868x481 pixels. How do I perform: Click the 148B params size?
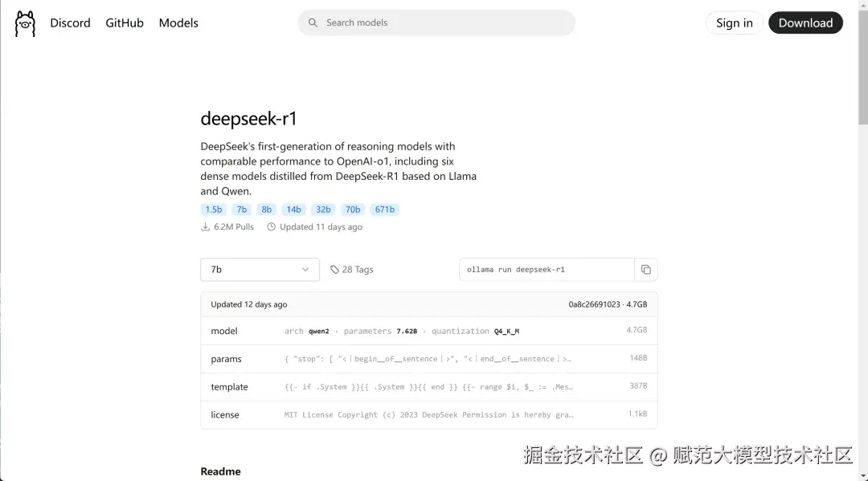click(638, 358)
